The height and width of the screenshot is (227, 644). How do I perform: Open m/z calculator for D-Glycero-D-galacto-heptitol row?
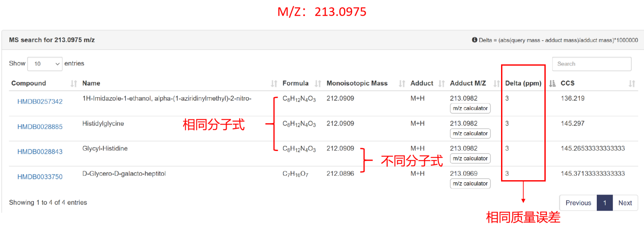pyautogui.click(x=470, y=184)
